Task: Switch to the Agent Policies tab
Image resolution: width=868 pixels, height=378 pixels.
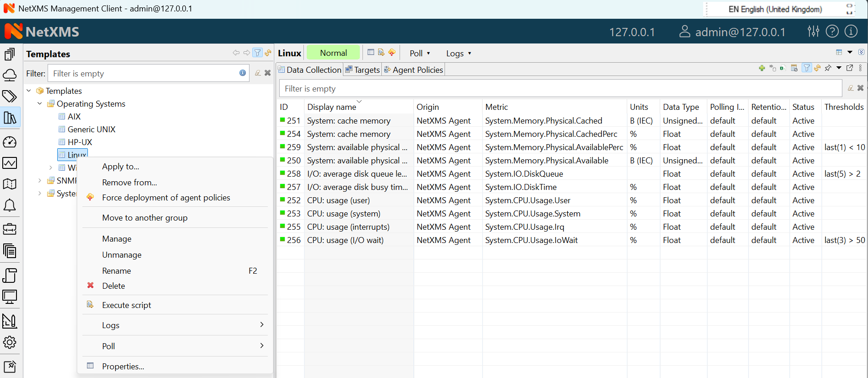Action: click(413, 70)
